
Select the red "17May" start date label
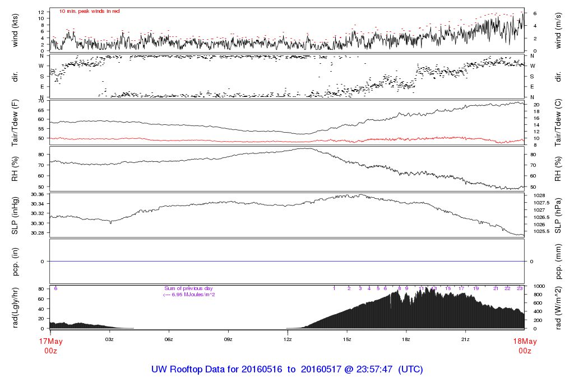[x=51, y=341]
